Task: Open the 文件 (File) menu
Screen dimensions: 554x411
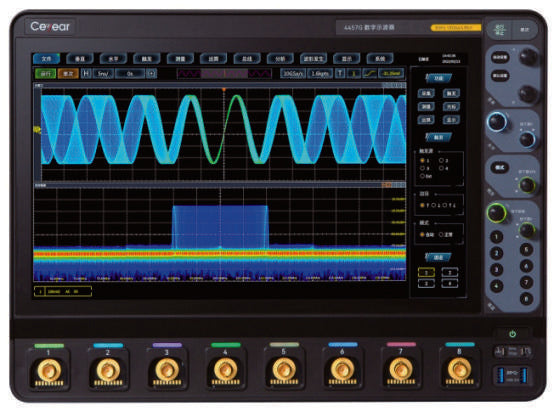Action: pyautogui.click(x=46, y=59)
